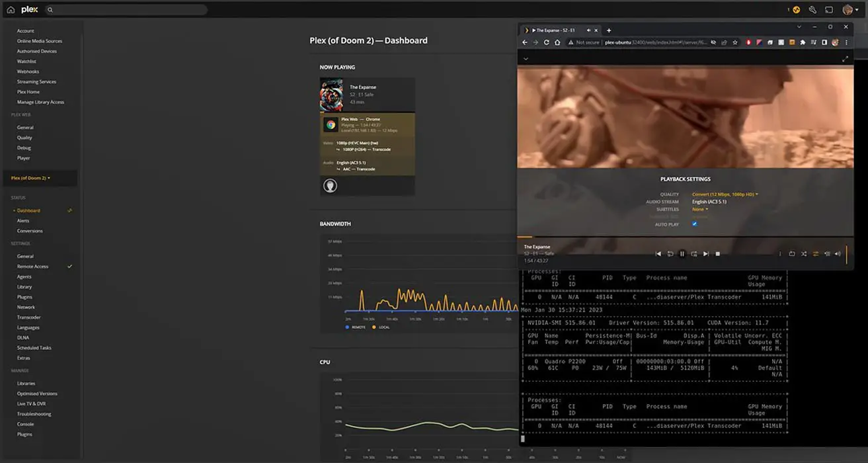Skip to the next item in the player
The height and width of the screenshot is (463, 868).
(706, 254)
